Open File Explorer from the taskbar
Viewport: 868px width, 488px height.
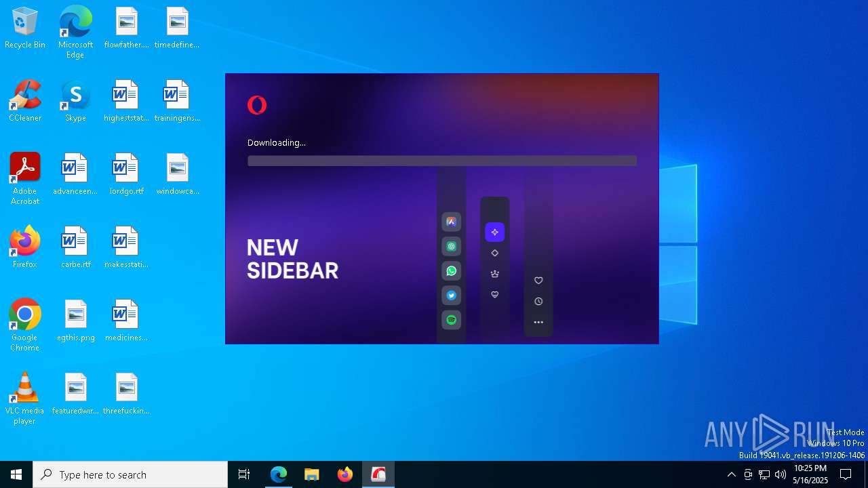312,474
